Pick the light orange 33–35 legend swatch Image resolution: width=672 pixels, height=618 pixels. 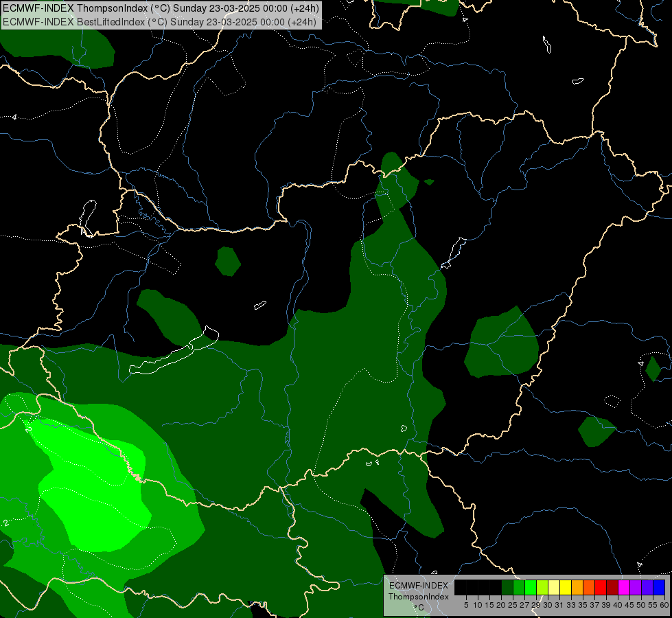point(577,587)
